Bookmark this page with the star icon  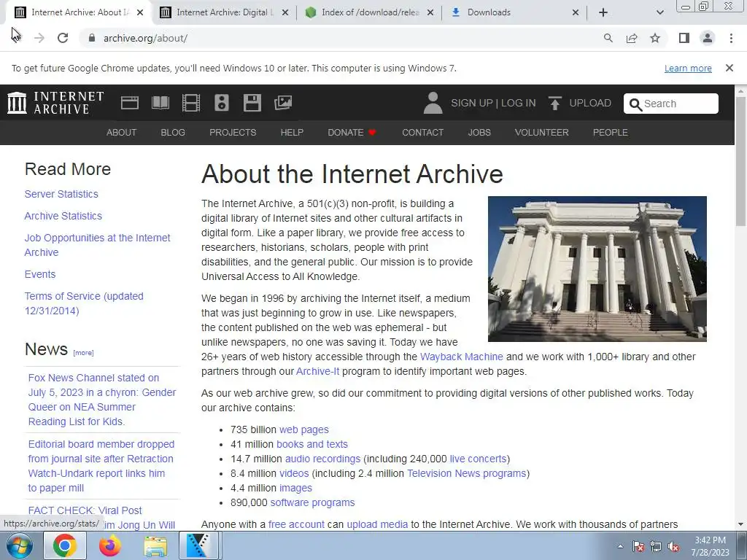(x=655, y=38)
